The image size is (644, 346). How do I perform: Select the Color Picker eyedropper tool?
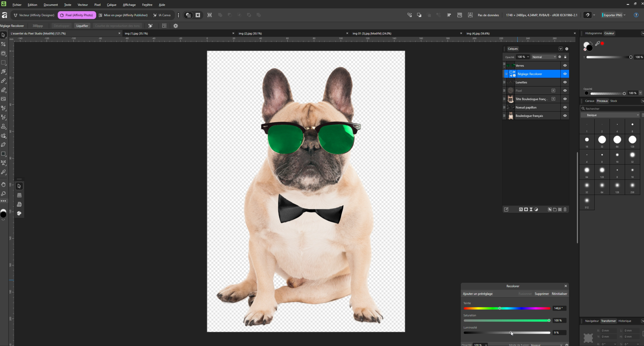[x=4, y=172]
